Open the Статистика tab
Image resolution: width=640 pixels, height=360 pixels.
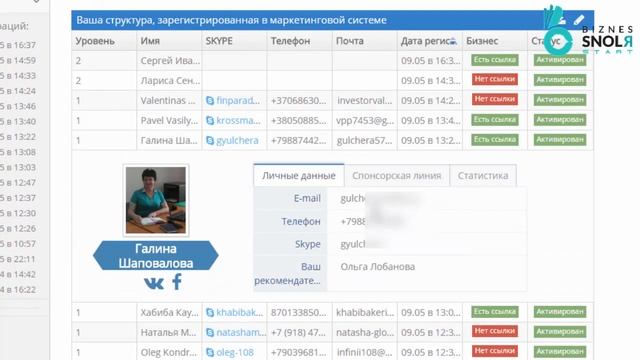(483, 176)
